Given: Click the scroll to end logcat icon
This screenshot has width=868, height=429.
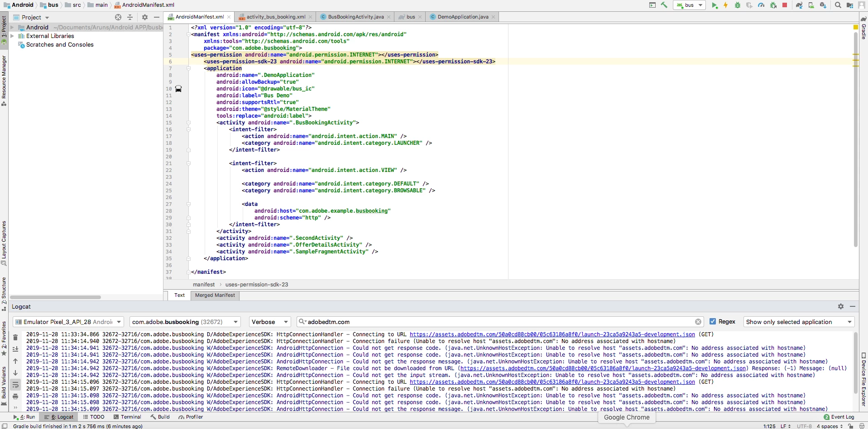Looking at the screenshot, I should coord(15,349).
